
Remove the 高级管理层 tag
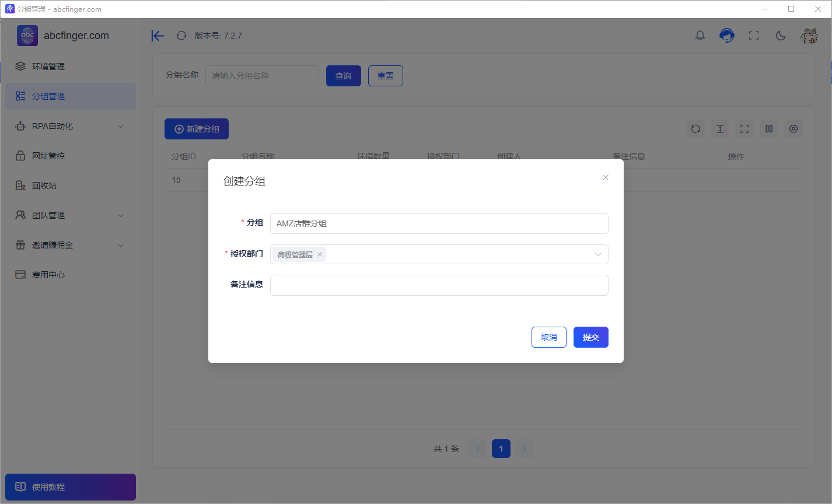click(x=320, y=254)
